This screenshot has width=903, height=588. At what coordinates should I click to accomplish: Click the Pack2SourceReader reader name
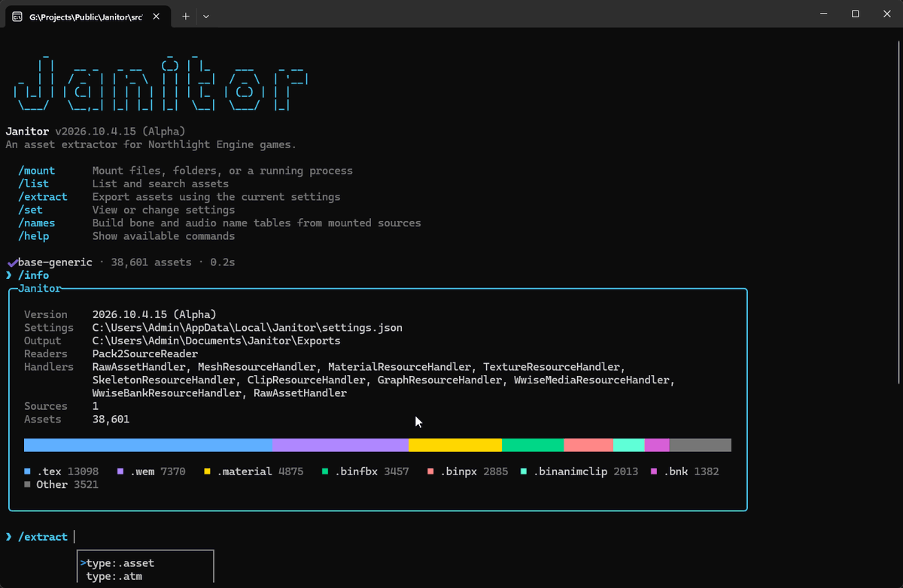point(145,354)
